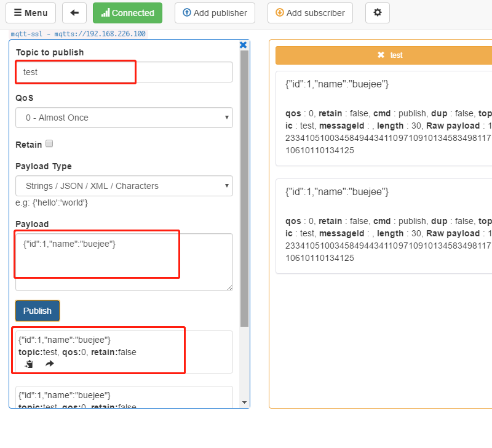This screenshot has width=492, height=448.
Task: Click the Publish button
Action: click(37, 311)
